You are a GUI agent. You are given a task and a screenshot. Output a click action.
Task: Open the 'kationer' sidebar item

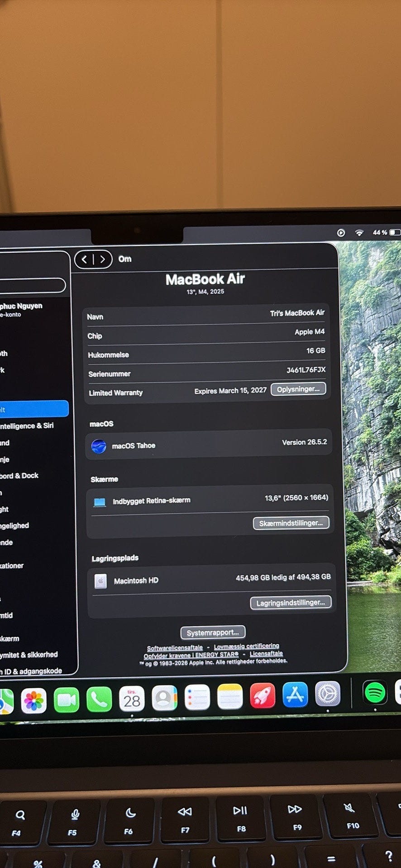point(12,566)
